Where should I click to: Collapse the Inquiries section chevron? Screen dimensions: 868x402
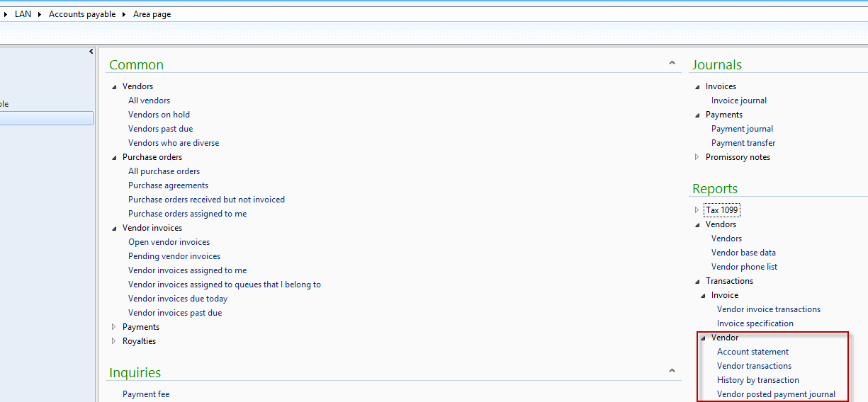[x=672, y=371]
